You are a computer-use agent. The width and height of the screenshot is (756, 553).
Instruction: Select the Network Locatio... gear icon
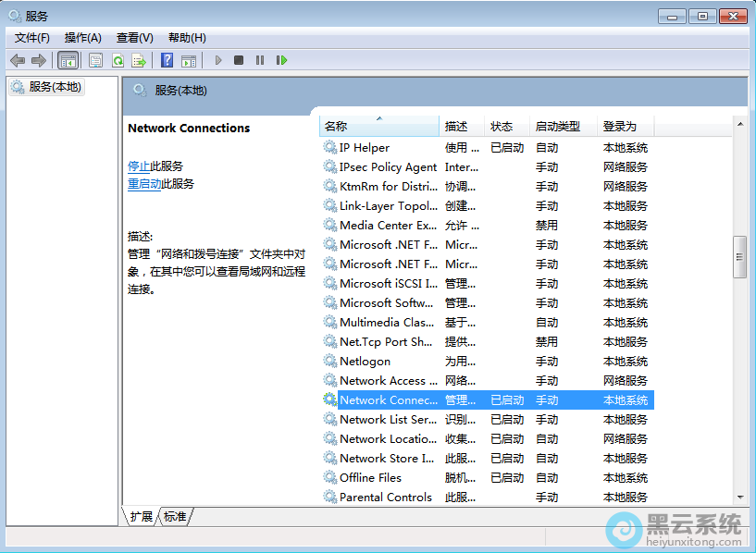pyautogui.click(x=329, y=438)
